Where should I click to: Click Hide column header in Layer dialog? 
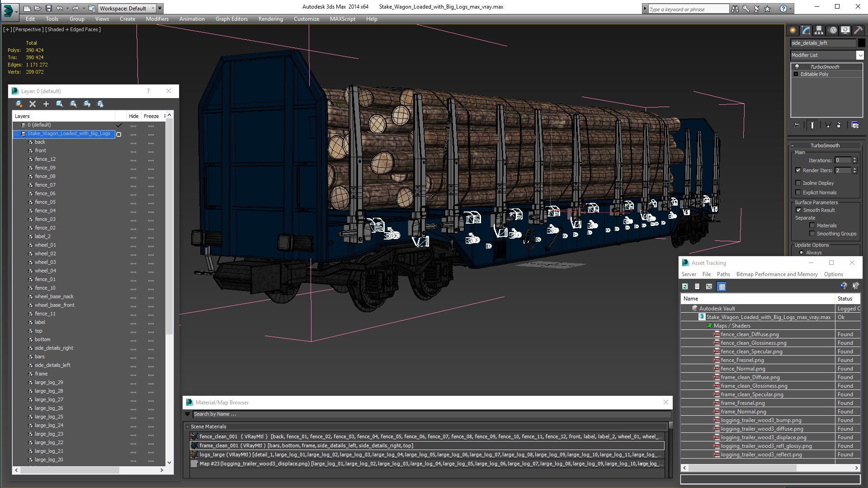click(x=133, y=116)
